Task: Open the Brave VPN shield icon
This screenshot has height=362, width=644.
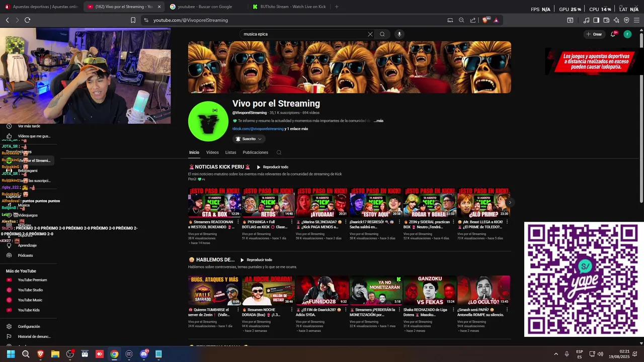Action: pos(626,20)
